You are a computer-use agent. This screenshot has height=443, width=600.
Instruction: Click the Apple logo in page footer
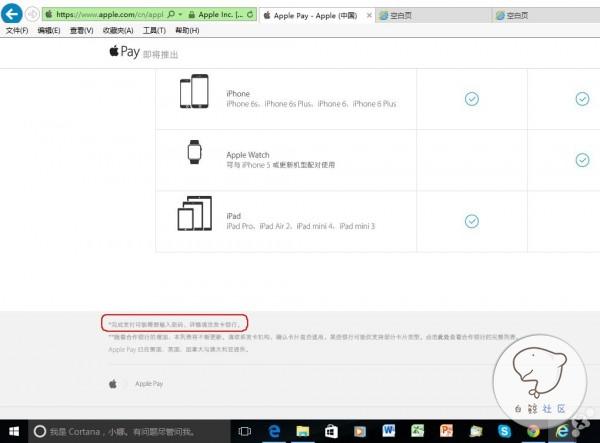pos(113,383)
